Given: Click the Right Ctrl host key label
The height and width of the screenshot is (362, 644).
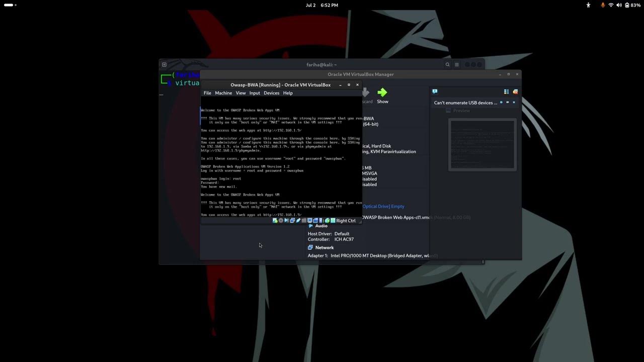Looking at the screenshot, I should (x=346, y=221).
